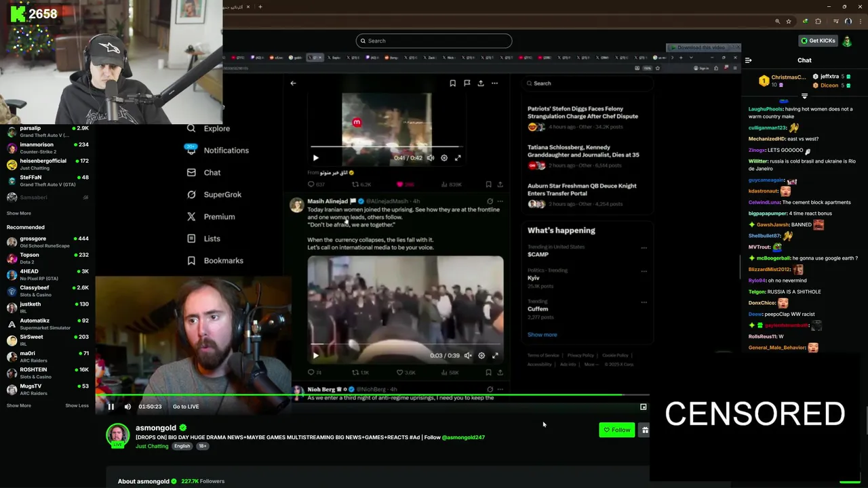Image resolution: width=868 pixels, height=488 pixels.
Task: Mute top tweet video sound
Action: 430,158
